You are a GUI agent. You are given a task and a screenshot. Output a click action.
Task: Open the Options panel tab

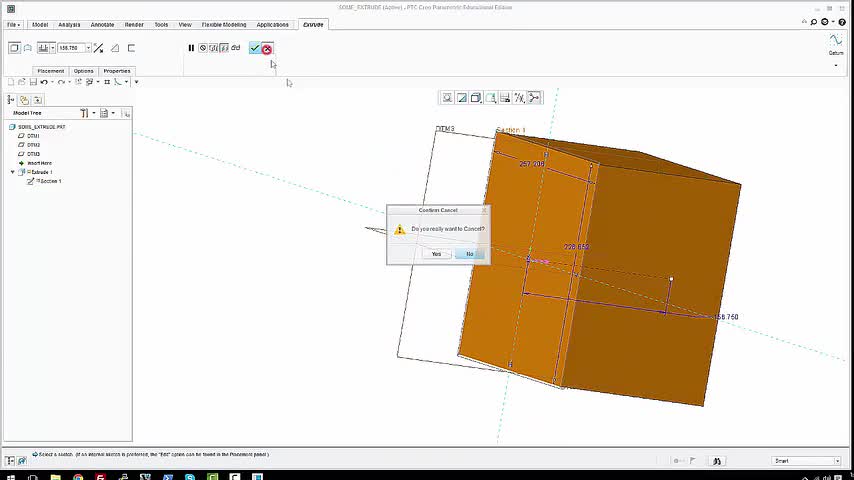[x=83, y=71]
